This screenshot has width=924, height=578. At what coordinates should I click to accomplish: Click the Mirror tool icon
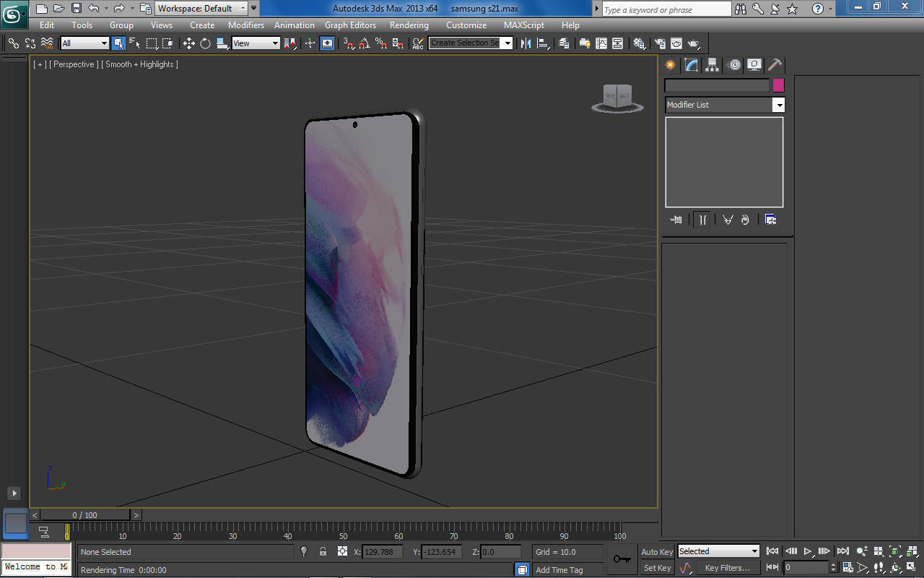(526, 43)
